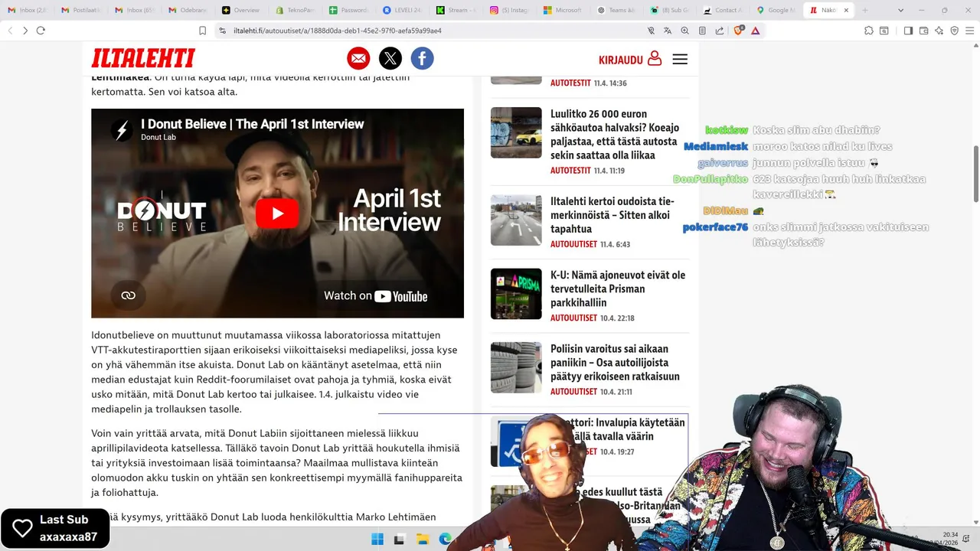This screenshot has height=551, width=980.
Task: Switch to the Password tab
Action: click(348, 10)
